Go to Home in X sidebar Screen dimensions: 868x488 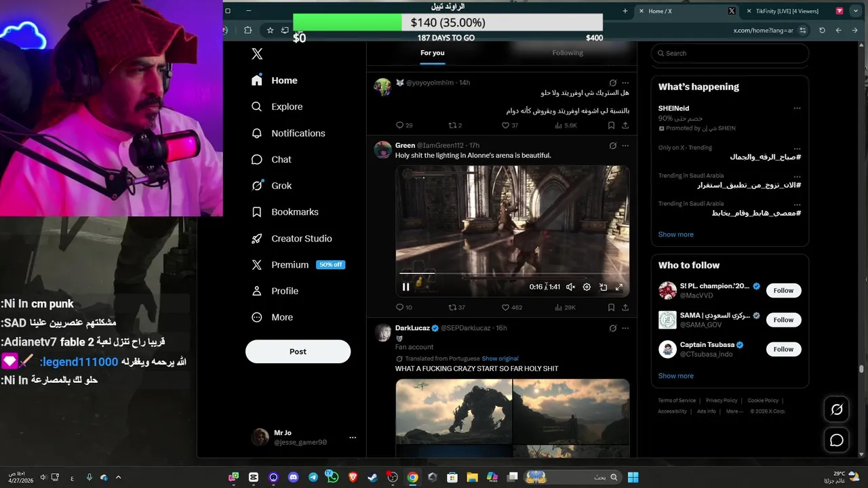point(275,80)
